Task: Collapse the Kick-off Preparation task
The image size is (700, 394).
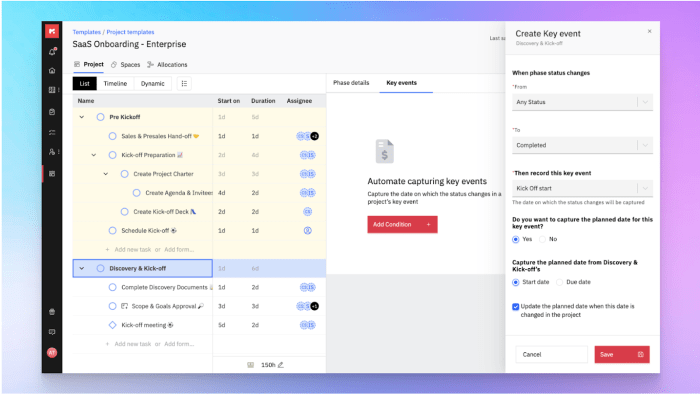Action: point(94,155)
